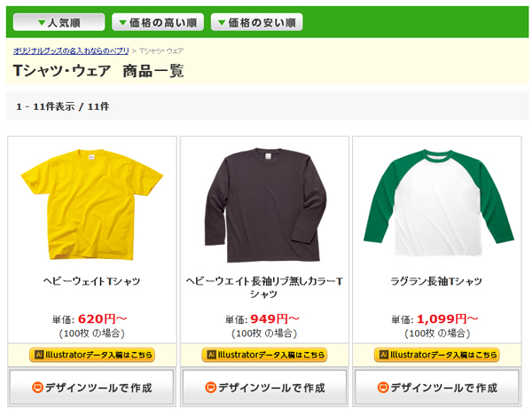Sort by 価格の高い順 highest price
Screen dimensions: 532x416
tap(158, 22)
